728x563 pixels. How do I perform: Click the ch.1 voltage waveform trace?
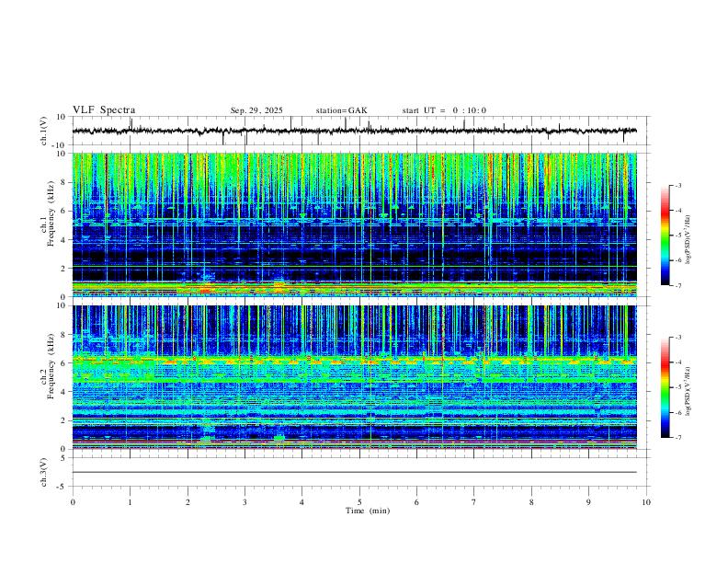click(x=354, y=131)
